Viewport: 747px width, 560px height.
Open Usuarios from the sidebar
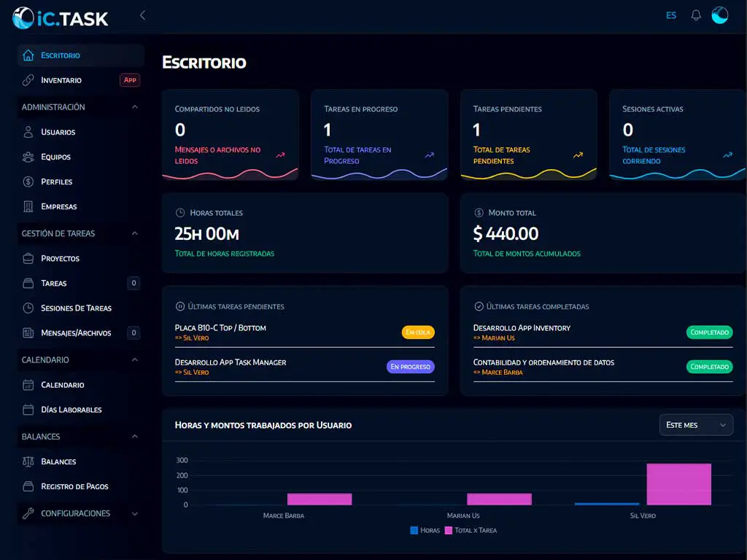tap(58, 132)
